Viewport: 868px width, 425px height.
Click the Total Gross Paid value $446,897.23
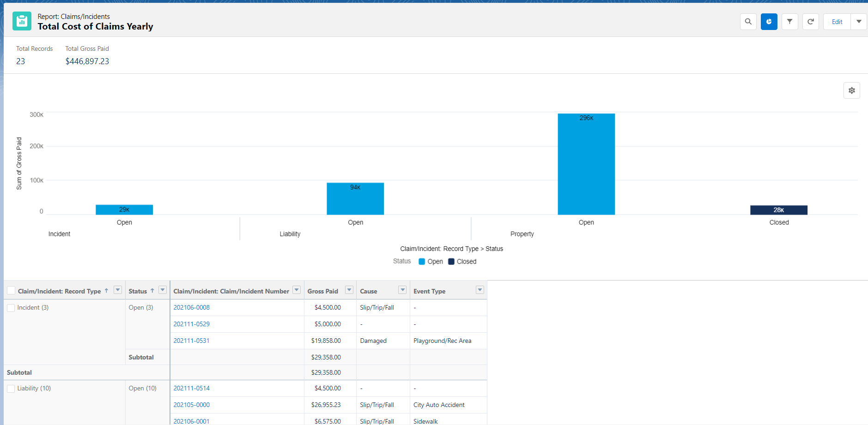(x=87, y=61)
